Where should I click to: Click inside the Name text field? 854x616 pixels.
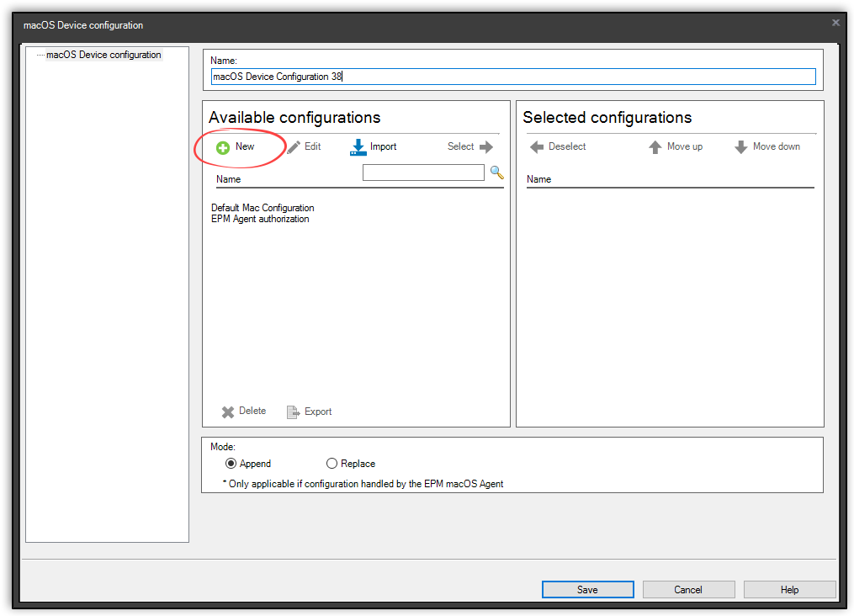[x=513, y=76]
